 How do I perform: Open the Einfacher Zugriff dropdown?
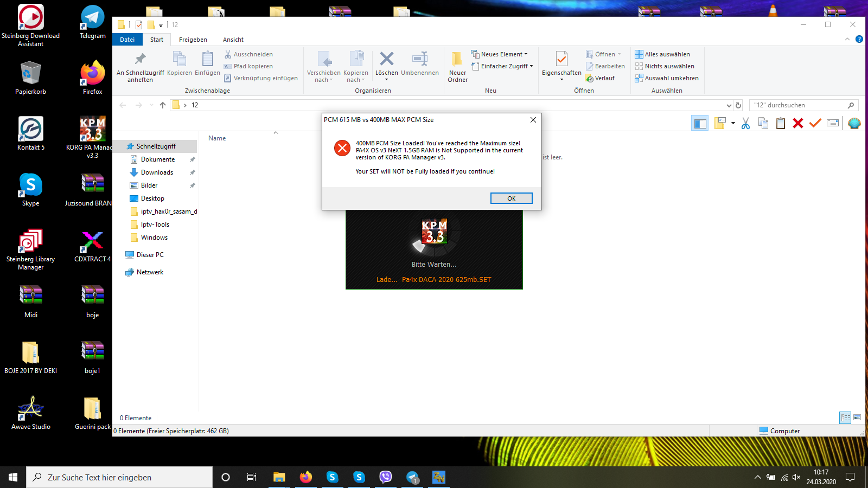[x=502, y=66]
